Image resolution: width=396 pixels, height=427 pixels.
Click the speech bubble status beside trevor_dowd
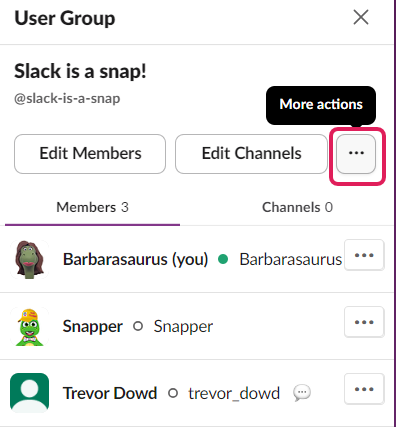click(x=302, y=393)
